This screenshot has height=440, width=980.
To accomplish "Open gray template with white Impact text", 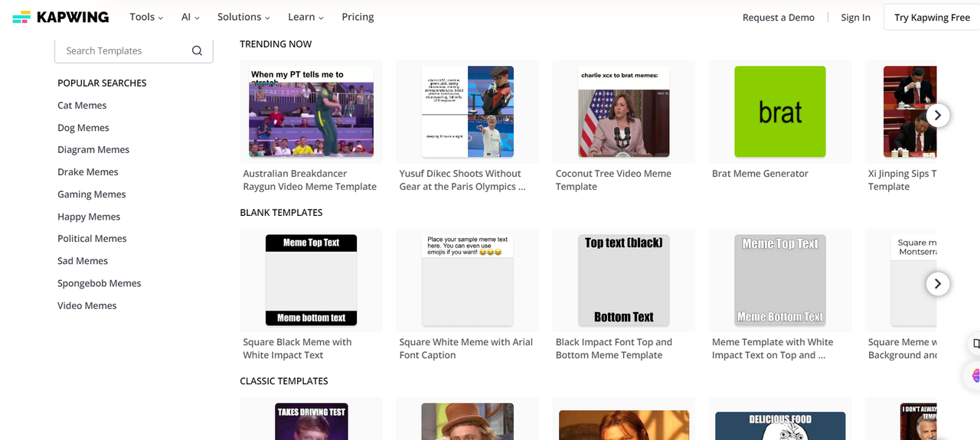I will click(779, 280).
